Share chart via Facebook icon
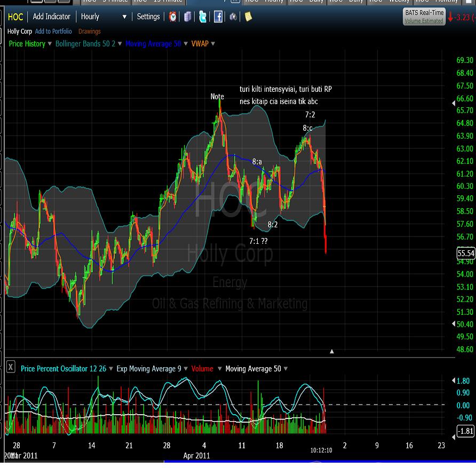 point(218,17)
